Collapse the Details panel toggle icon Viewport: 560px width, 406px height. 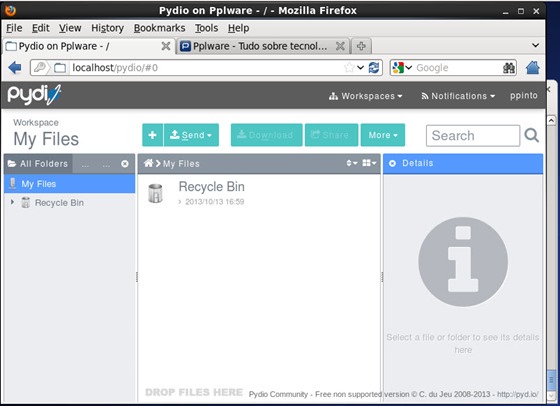392,164
